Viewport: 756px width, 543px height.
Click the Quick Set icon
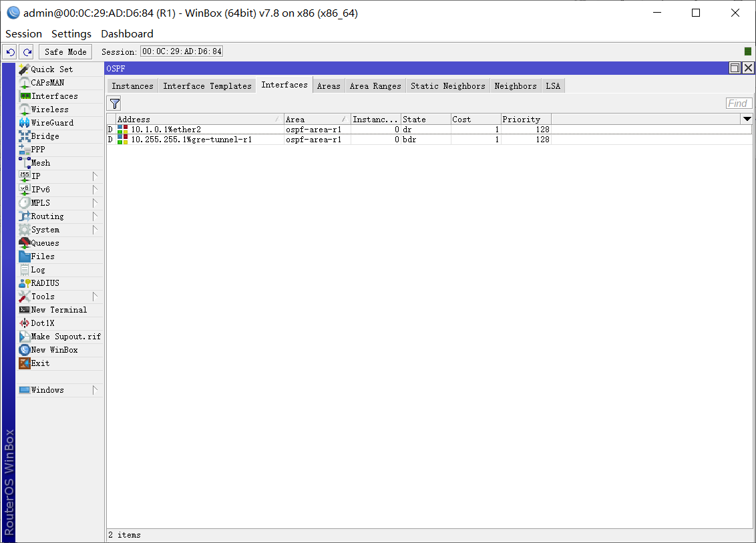click(x=24, y=69)
